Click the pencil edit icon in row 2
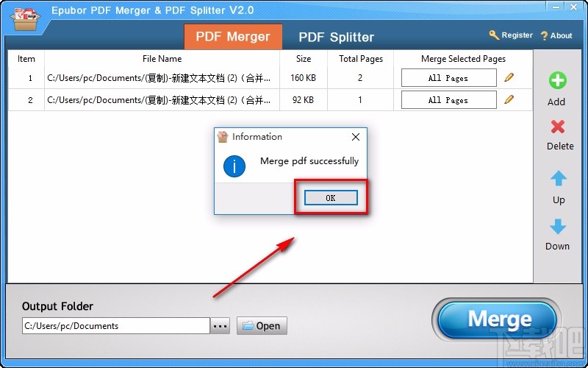This screenshot has height=368, width=588. (509, 99)
